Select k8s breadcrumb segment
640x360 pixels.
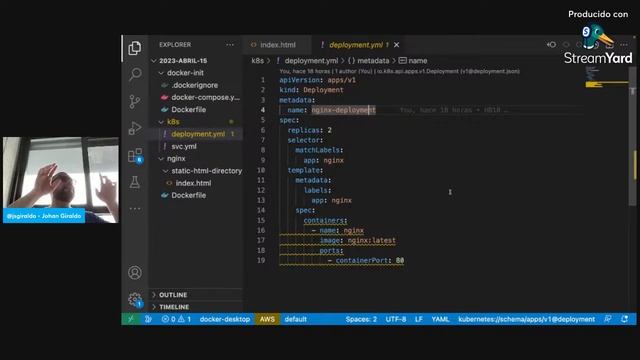pos(257,60)
